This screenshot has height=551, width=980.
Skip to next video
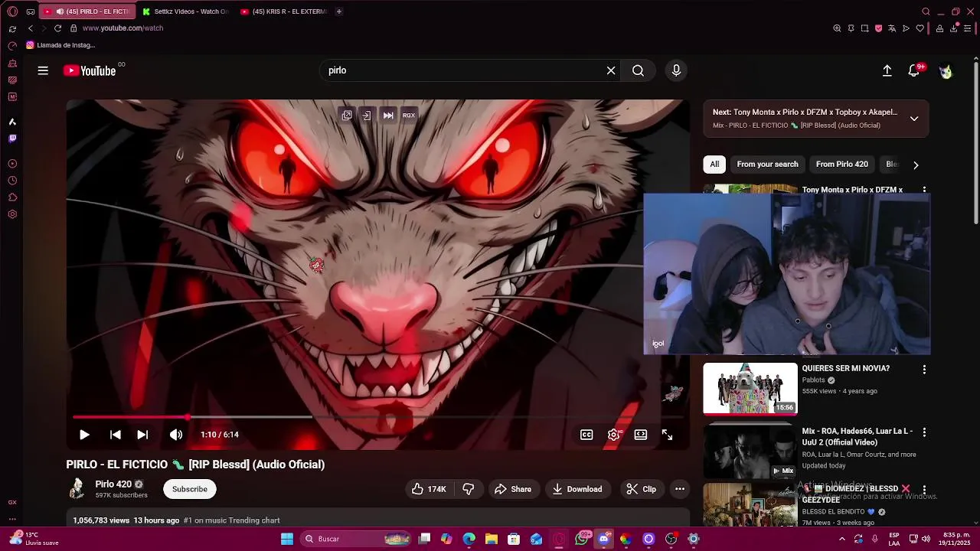pos(142,435)
